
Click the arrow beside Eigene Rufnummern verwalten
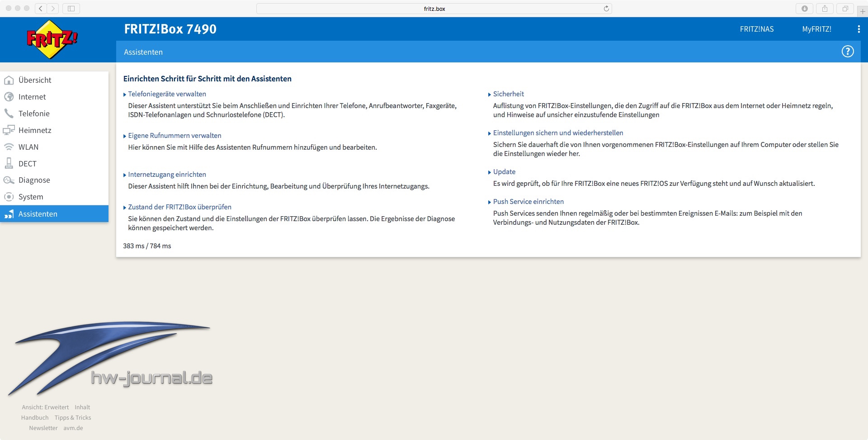(125, 136)
